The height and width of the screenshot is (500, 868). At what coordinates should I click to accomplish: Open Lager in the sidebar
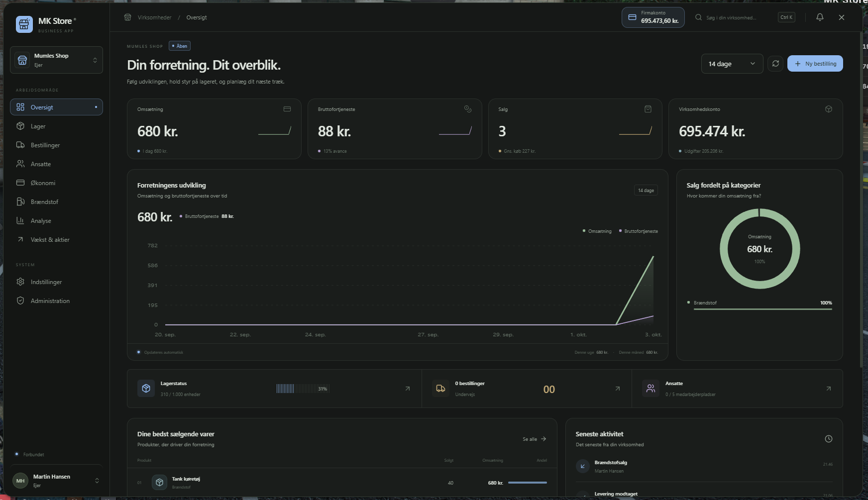pyautogui.click(x=56, y=126)
